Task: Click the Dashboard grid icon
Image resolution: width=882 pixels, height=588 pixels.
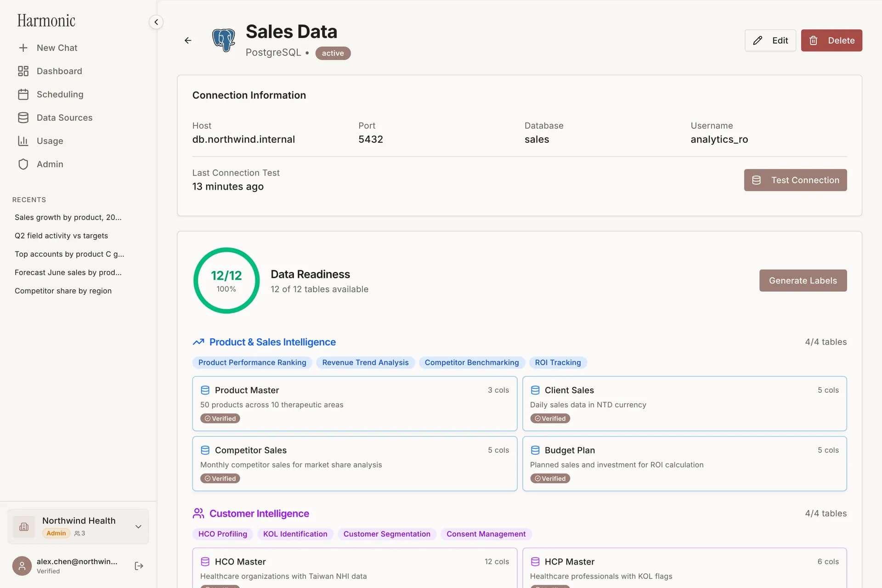Action: [23, 71]
